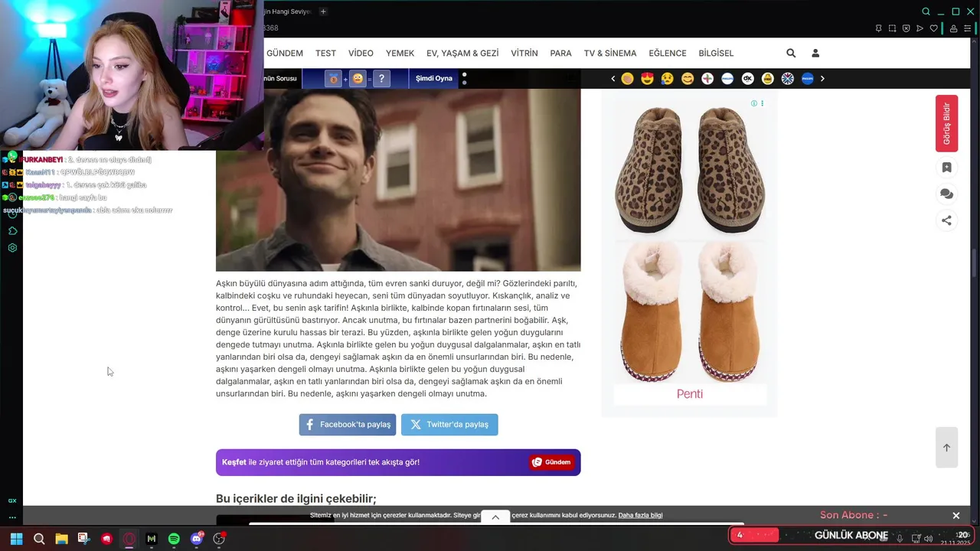Click the Facebook'ta paylaş button

coord(348,425)
